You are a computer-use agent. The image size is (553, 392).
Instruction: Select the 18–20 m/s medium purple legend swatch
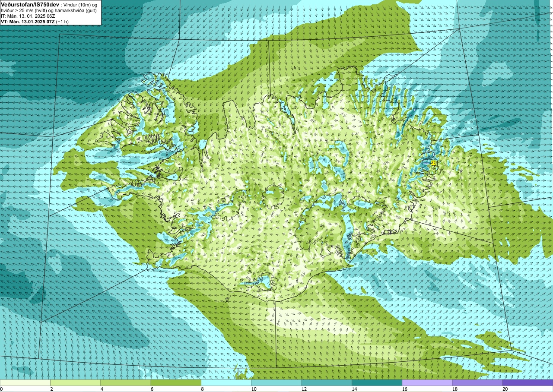tap(477, 383)
